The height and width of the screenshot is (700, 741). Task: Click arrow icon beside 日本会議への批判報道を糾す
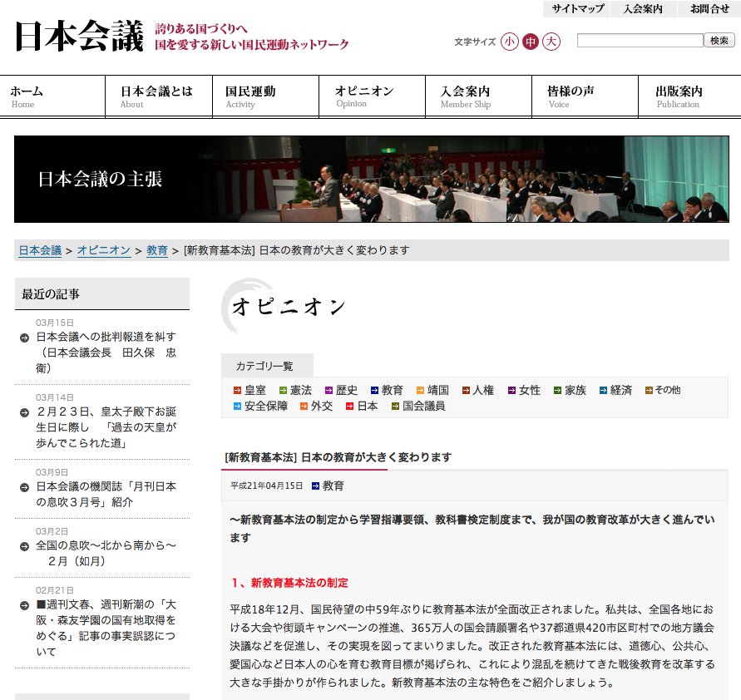pyautogui.click(x=25, y=338)
